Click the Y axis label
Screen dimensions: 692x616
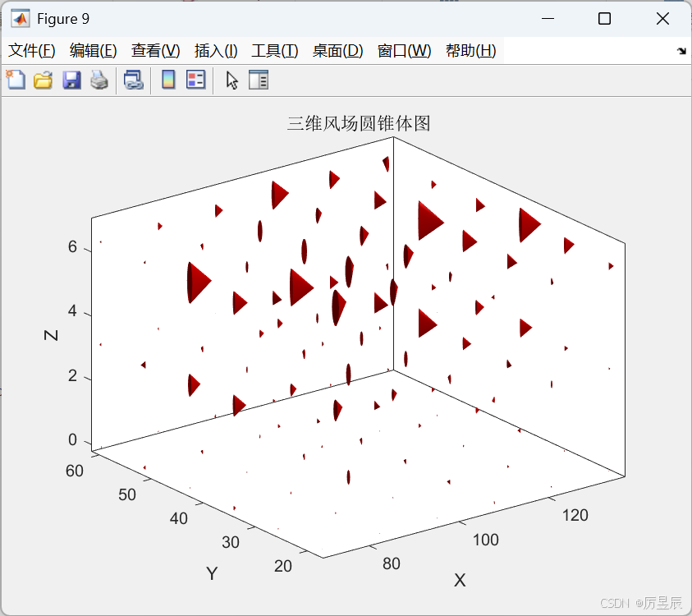[212, 573]
